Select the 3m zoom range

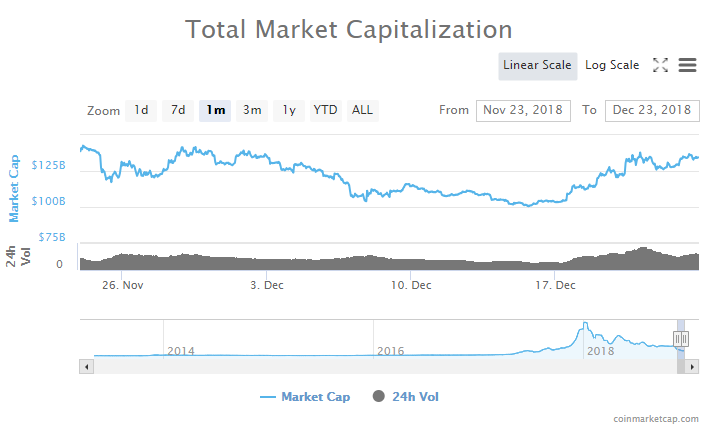pyautogui.click(x=252, y=110)
